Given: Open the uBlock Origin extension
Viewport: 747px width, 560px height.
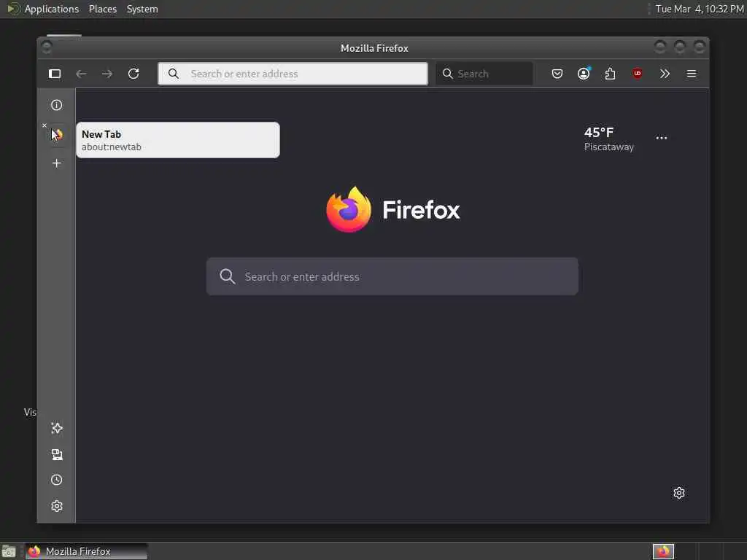Looking at the screenshot, I should [638, 74].
